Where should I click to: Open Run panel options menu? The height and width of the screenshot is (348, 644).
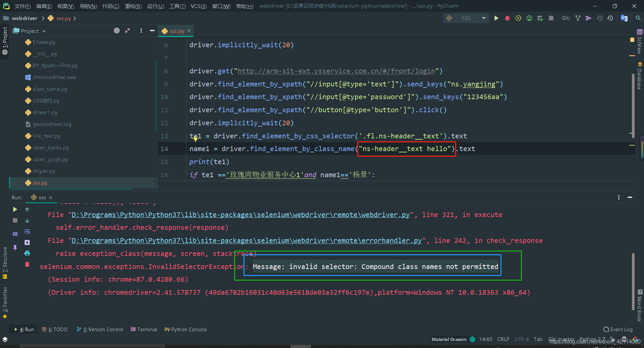tap(619, 197)
